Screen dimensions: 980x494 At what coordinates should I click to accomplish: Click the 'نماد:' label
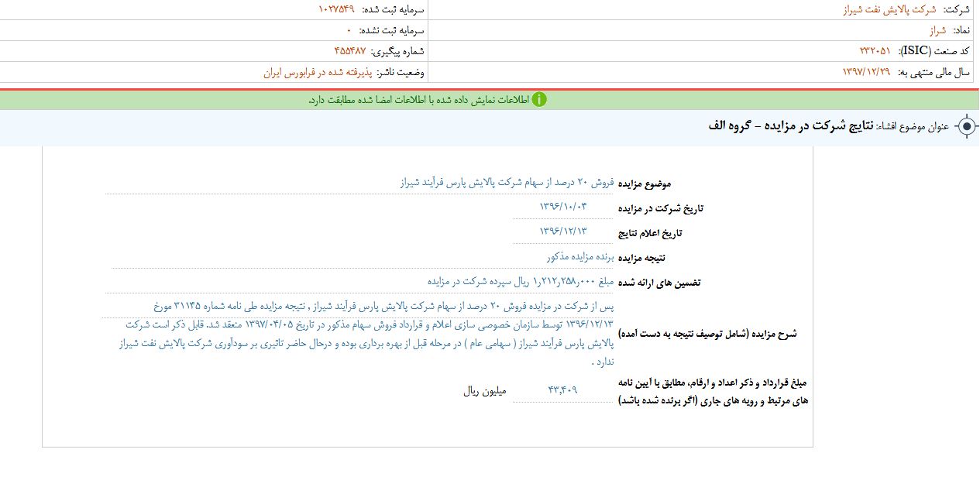pos(961,31)
